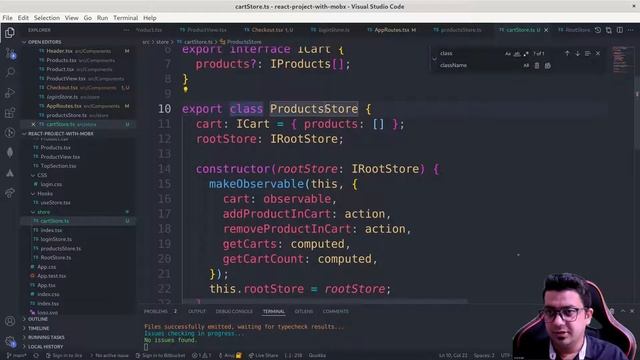
Task: Open the Run and Debug view icon
Action: [10, 93]
